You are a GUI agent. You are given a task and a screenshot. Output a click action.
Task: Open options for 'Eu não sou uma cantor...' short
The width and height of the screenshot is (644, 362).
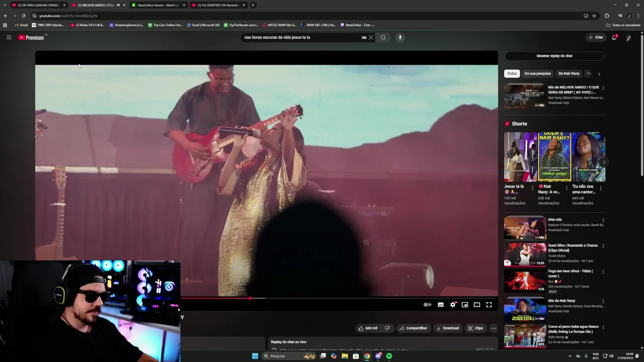pos(601,189)
